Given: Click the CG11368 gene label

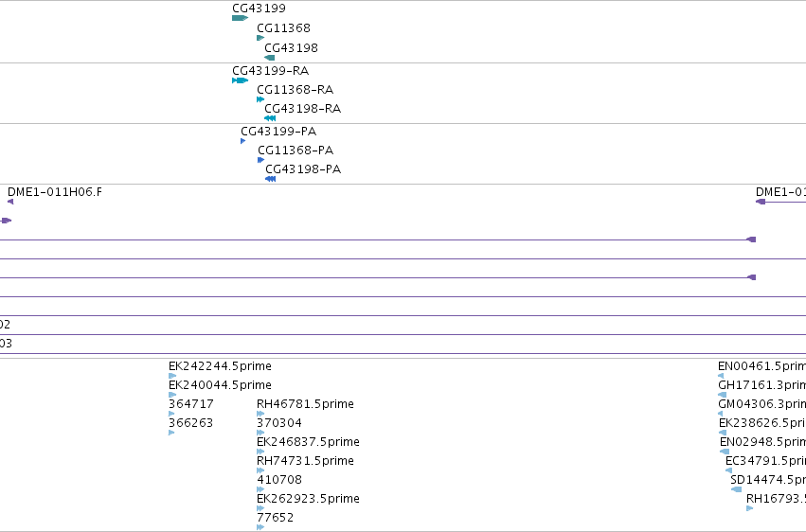Looking at the screenshot, I should (x=283, y=28).
